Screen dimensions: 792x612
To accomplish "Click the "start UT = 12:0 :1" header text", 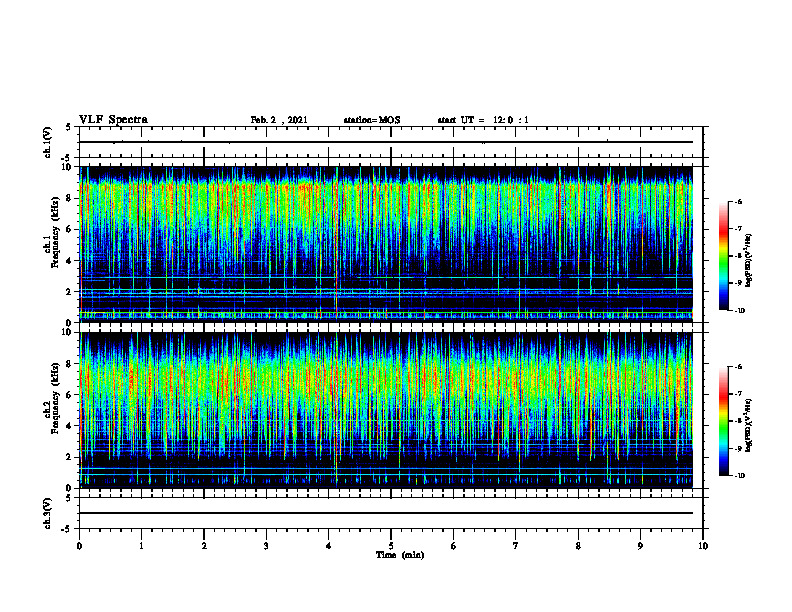I will [x=483, y=120].
